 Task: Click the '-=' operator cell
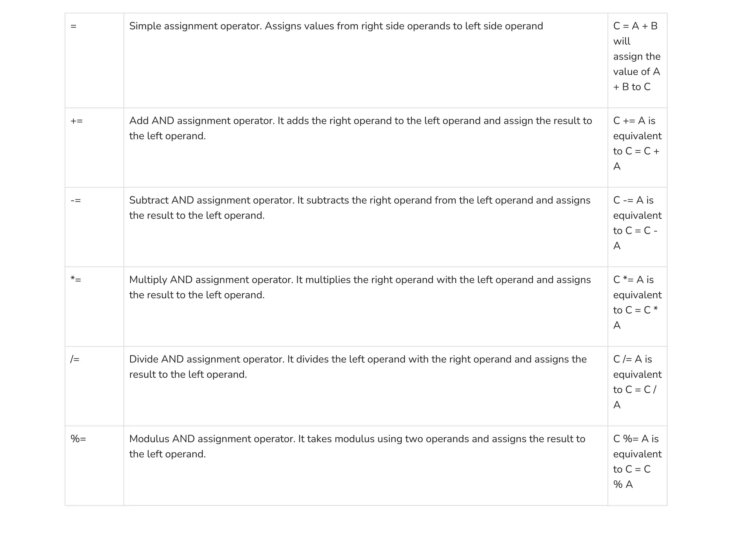point(76,201)
